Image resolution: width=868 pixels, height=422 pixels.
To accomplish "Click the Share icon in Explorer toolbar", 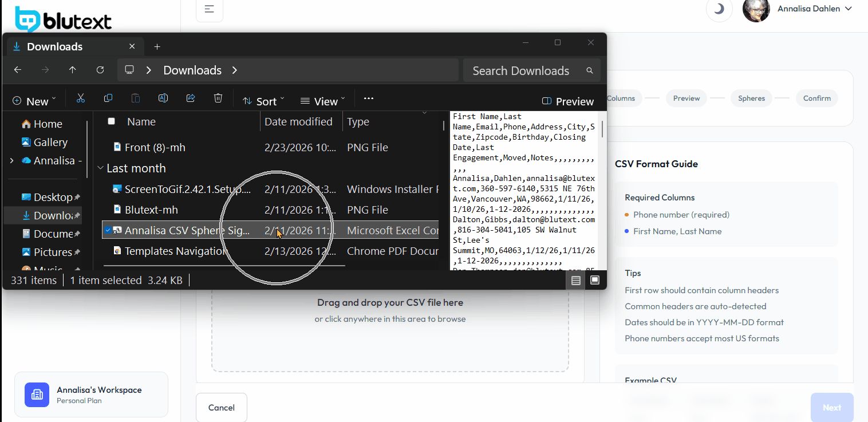I will tap(191, 98).
